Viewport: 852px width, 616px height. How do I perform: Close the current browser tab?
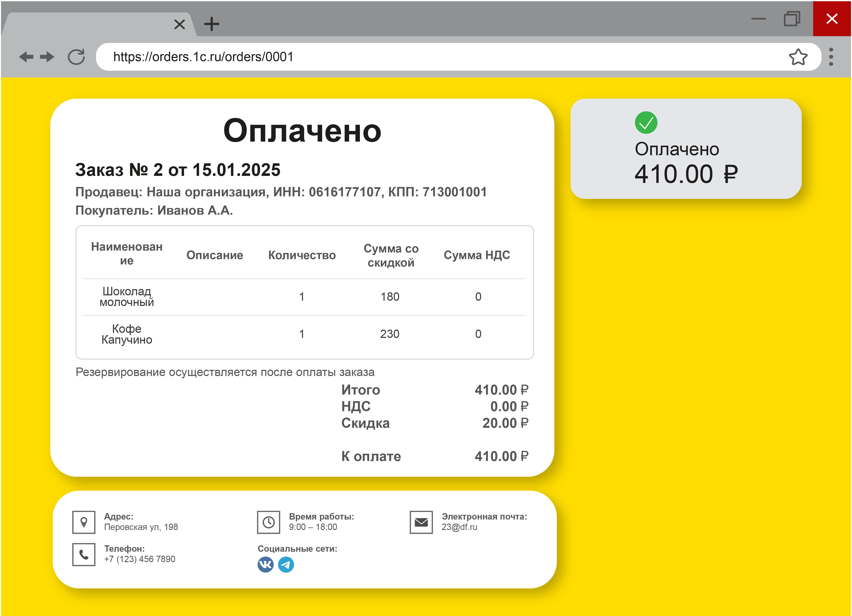tap(180, 24)
